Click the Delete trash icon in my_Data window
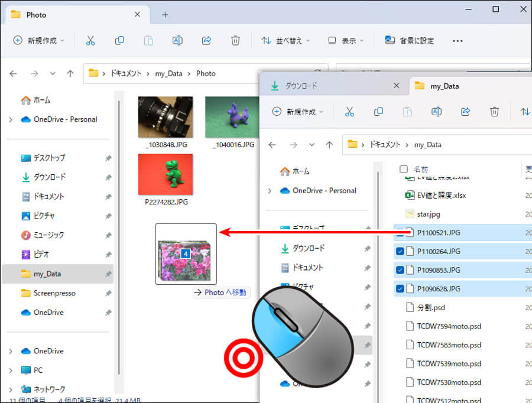 click(494, 112)
